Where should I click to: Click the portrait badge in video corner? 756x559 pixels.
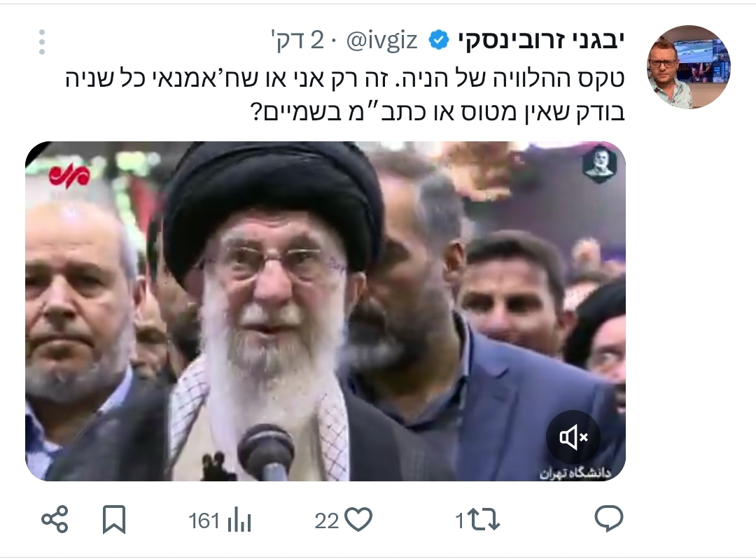pos(599,163)
